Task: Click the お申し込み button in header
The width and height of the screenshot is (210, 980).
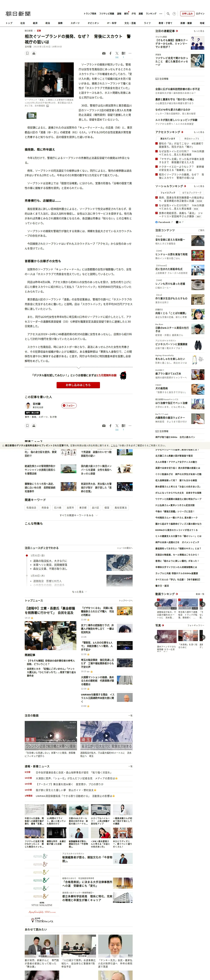Action: tap(187, 14)
